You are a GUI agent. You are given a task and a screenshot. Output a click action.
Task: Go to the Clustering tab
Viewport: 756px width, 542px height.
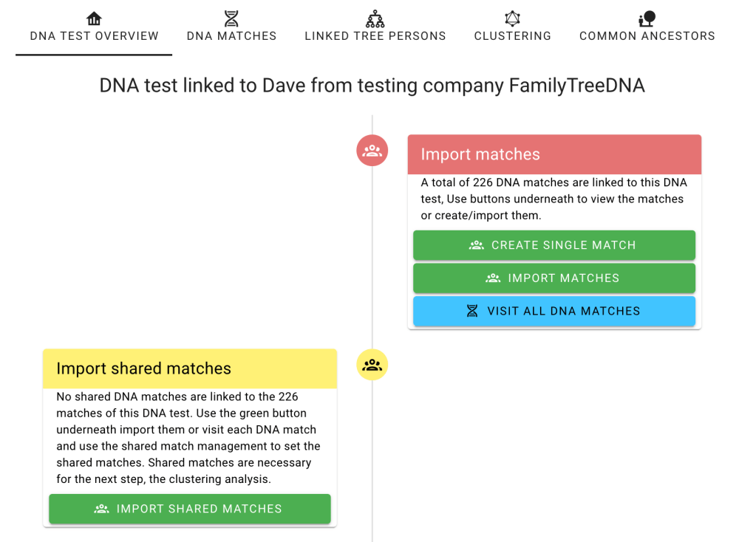512,35
